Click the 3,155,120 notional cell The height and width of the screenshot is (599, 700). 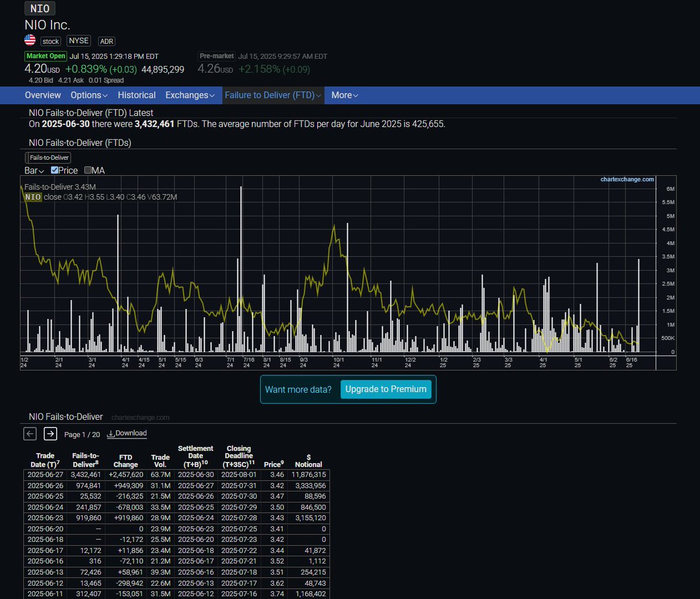[x=308, y=517]
